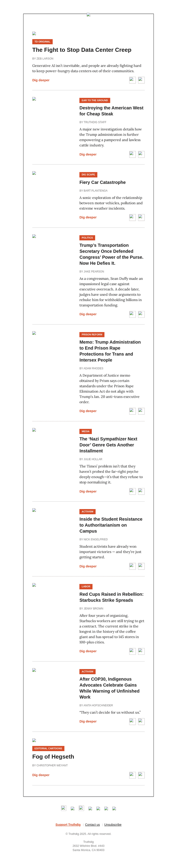Click right share icon for Student Resistance article

click(x=141, y=566)
